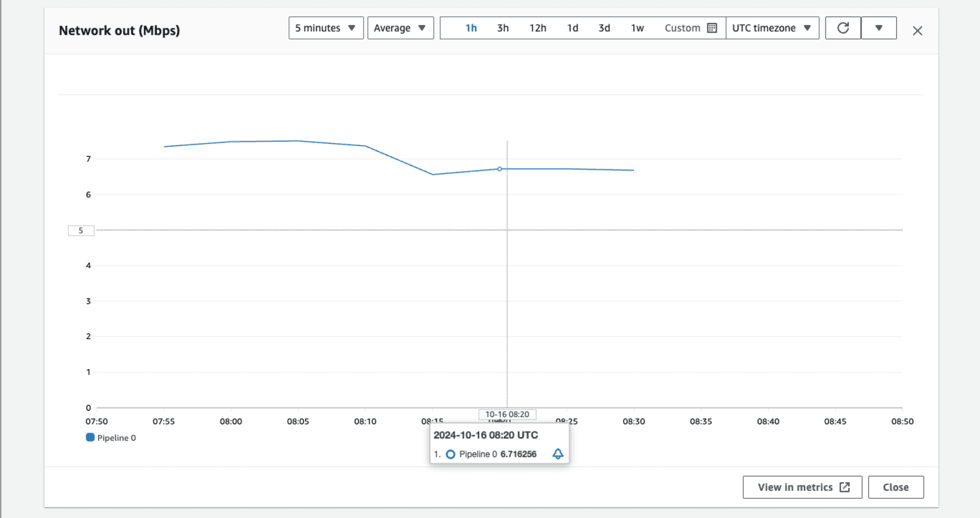Expand the refresh options arrow
The width and height of the screenshot is (980, 518).
879,28
